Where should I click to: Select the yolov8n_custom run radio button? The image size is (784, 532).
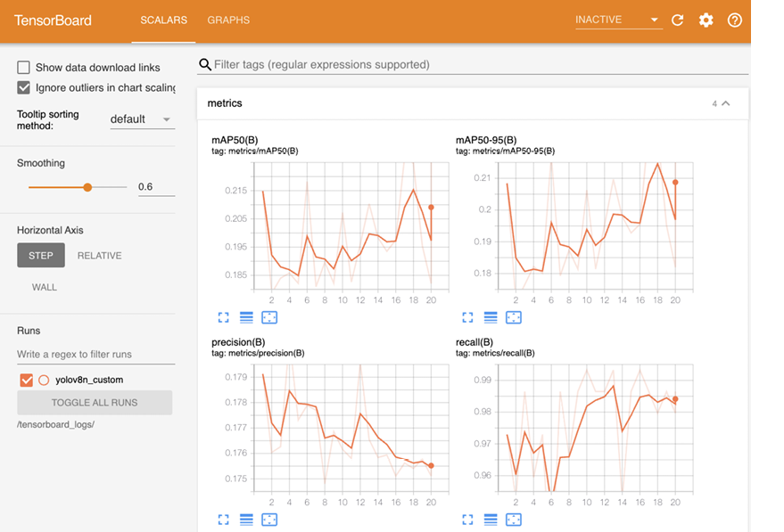click(44, 381)
